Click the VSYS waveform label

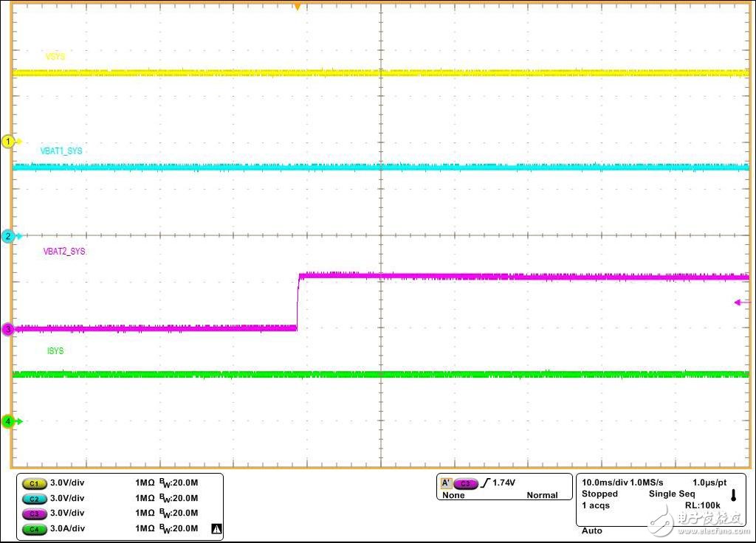55,57
